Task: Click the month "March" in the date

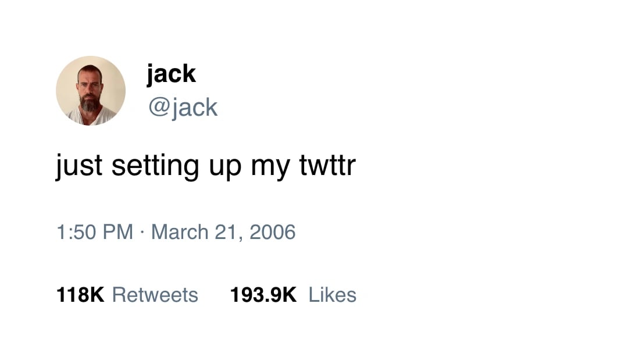Action: pos(180,232)
